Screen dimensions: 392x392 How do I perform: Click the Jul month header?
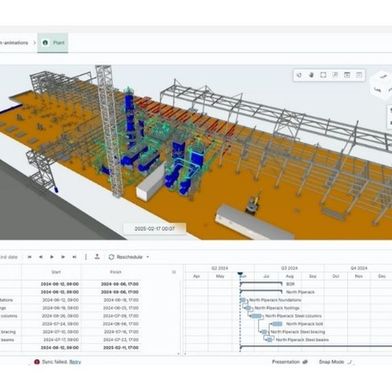tap(266, 276)
